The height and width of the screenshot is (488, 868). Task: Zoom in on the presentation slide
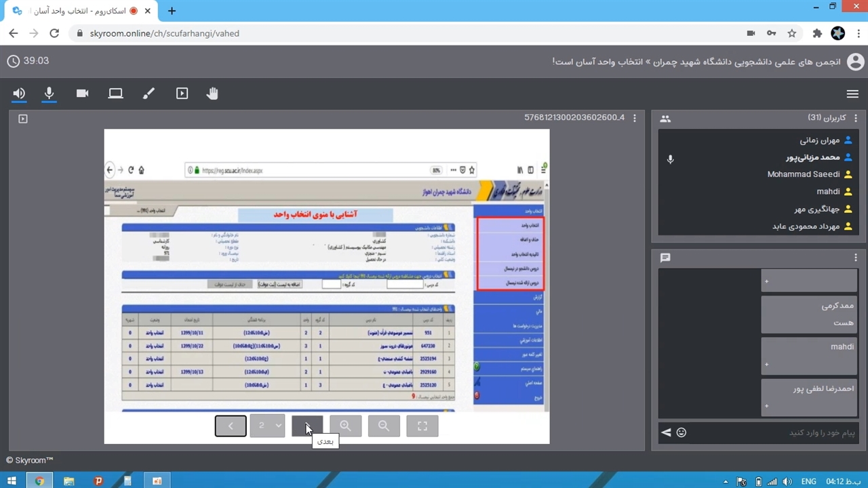tap(345, 426)
